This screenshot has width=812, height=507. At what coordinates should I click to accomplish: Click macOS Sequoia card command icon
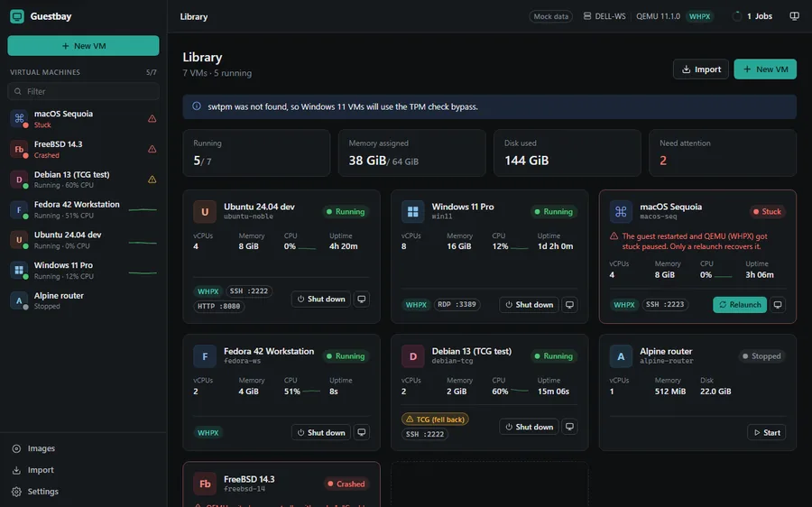[621, 211]
